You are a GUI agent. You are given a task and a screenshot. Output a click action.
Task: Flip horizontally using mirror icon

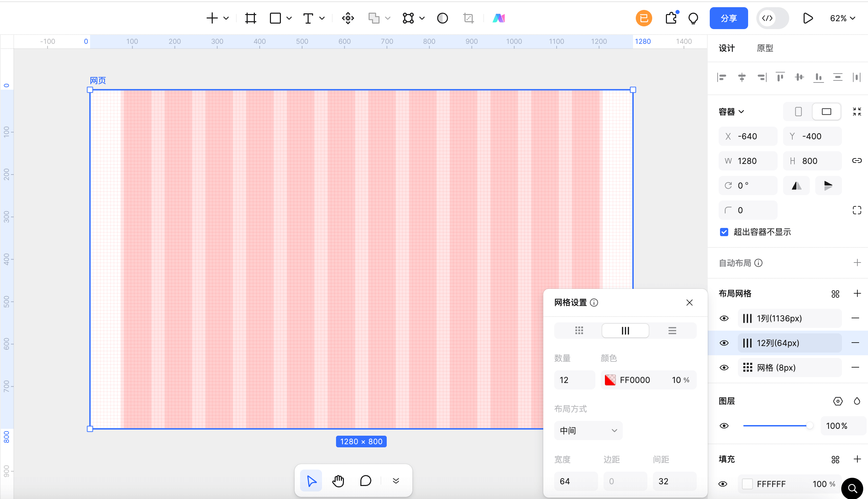pos(796,185)
